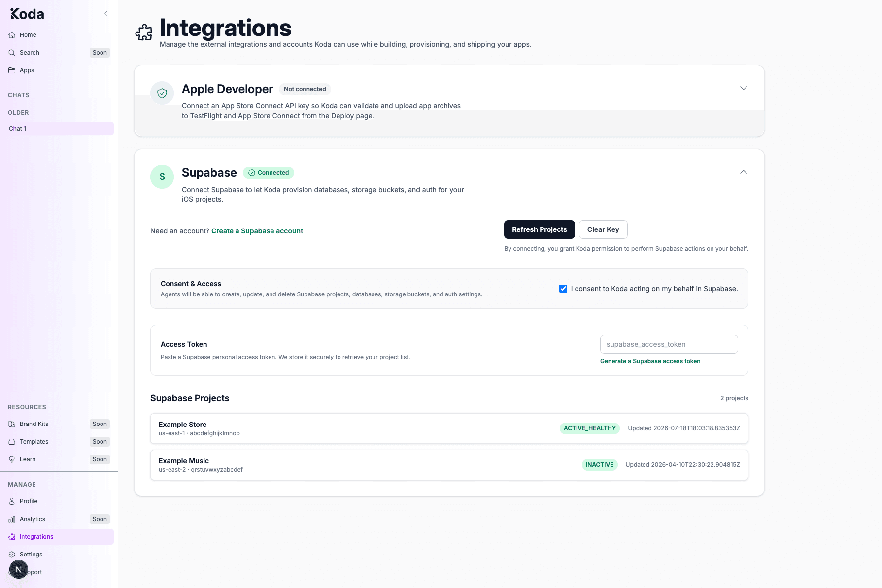This screenshot has width=882, height=588.
Task: Click the Settings gear icon
Action: click(12, 555)
